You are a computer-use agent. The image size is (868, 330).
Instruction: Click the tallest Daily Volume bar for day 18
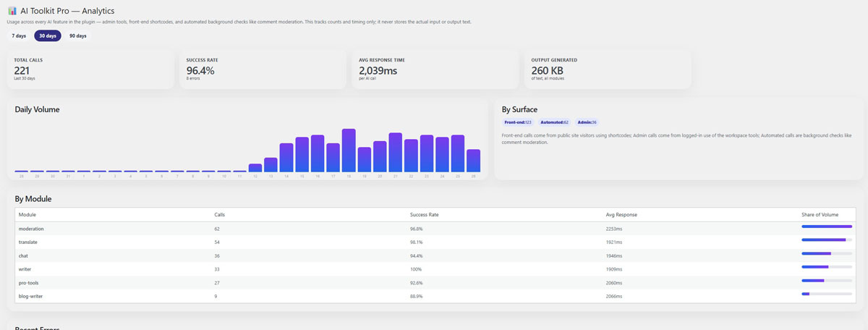[349, 151]
